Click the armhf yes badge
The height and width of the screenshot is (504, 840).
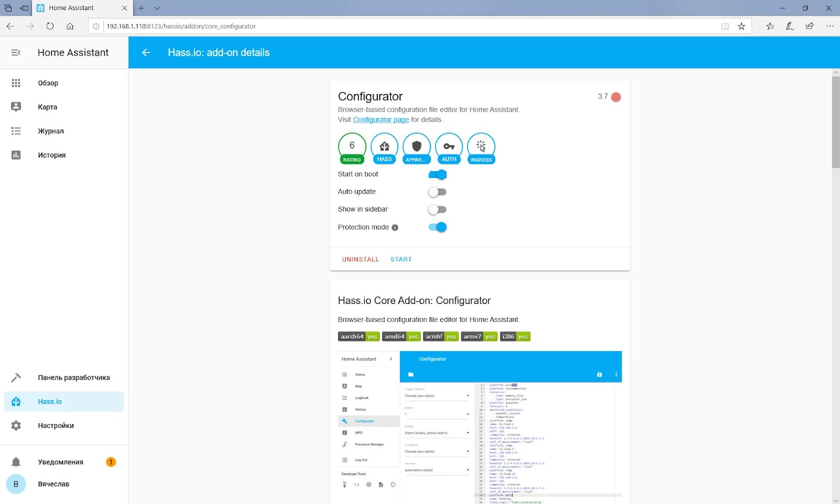[440, 337]
